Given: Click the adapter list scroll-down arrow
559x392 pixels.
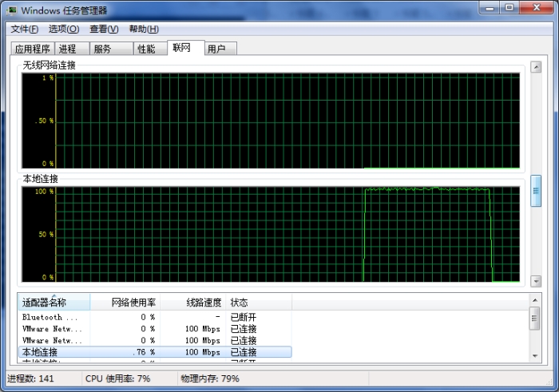Looking at the screenshot, I should point(535,354).
